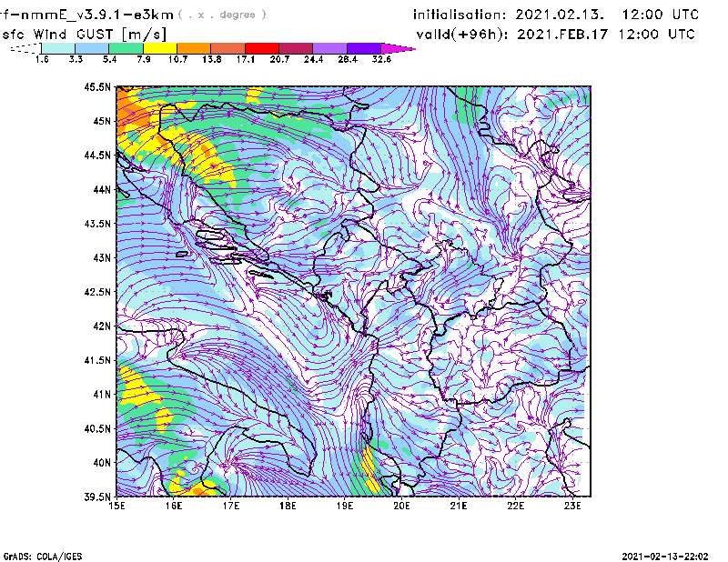Click the light purple 24.4–28.4 legend swatch
The width and height of the screenshot is (728, 562).
[329, 48]
